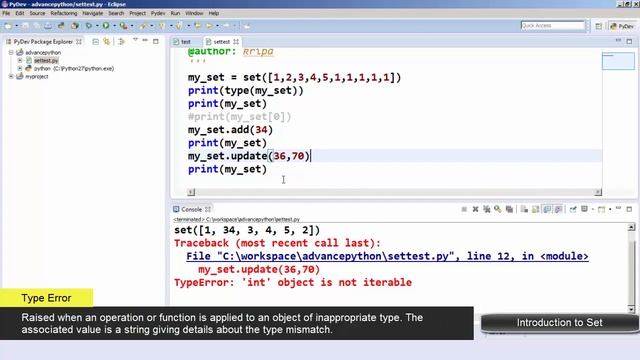The image size is (640, 360).
Task: Select python (C:\Python27\python.exe) entry
Action: (x=73, y=69)
